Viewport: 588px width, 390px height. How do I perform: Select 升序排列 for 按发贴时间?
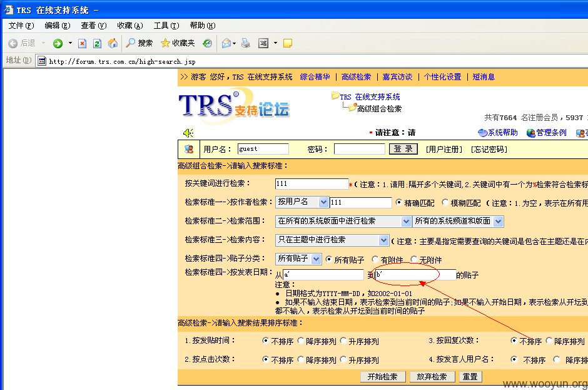pyautogui.click(x=343, y=341)
